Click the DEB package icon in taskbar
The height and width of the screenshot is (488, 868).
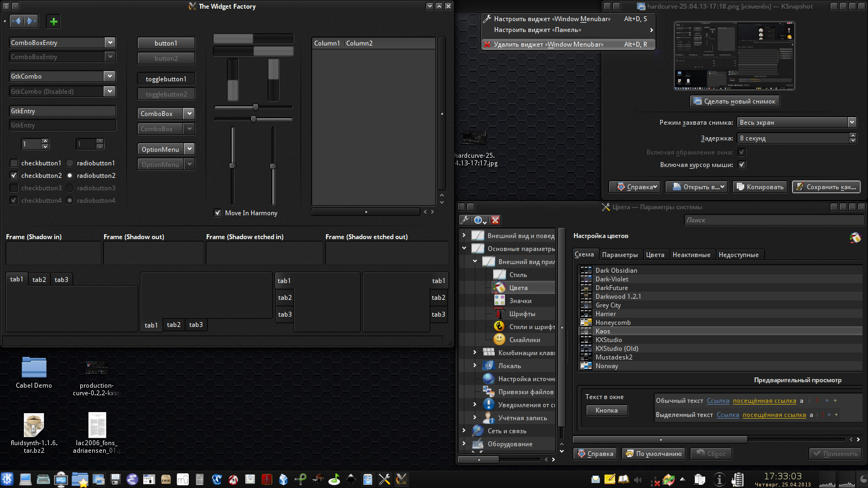(166, 479)
